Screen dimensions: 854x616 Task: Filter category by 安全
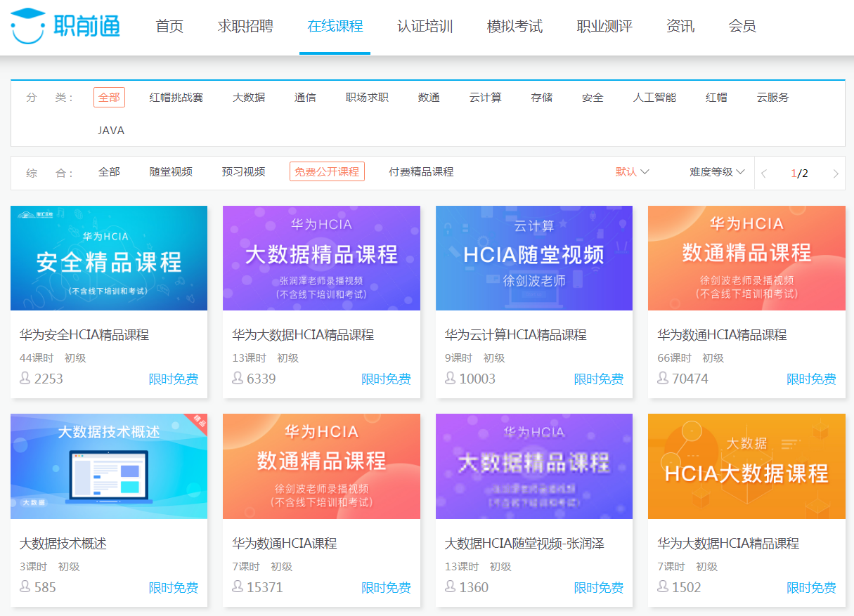pos(593,98)
